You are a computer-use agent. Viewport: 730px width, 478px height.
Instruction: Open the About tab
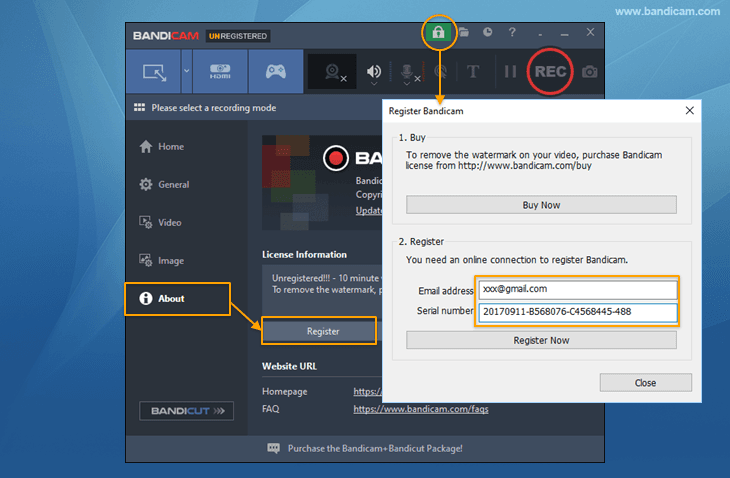[x=177, y=299]
